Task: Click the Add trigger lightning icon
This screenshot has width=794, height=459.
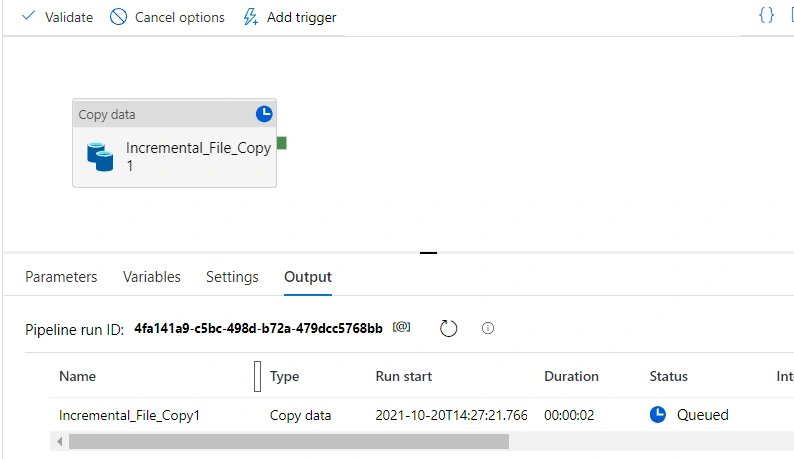Action: (251, 17)
